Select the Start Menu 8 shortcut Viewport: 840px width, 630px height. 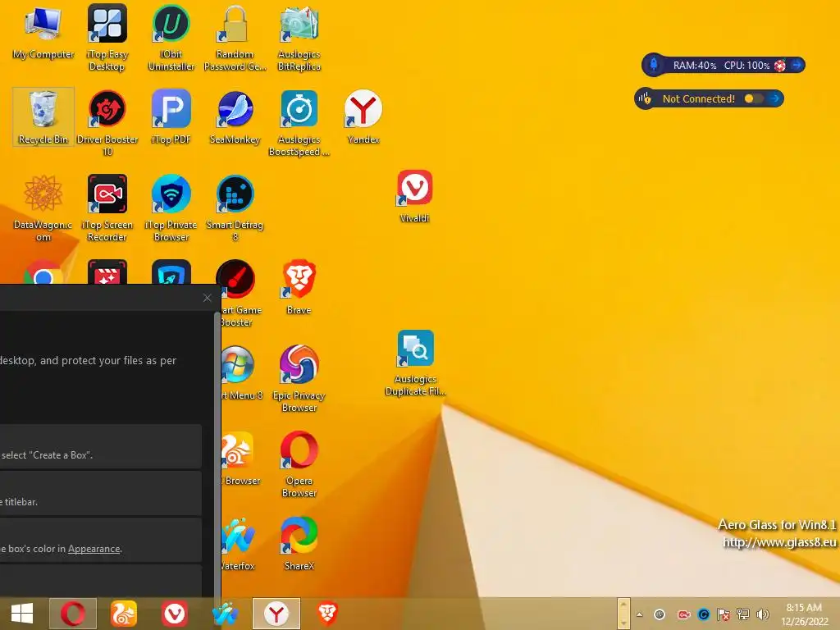(x=240, y=372)
